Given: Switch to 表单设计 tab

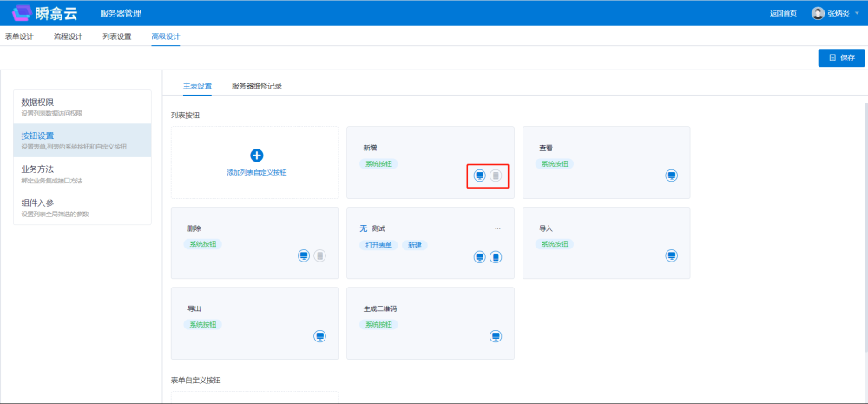Looking at the screenshot, I should click(x=19, y=36).
